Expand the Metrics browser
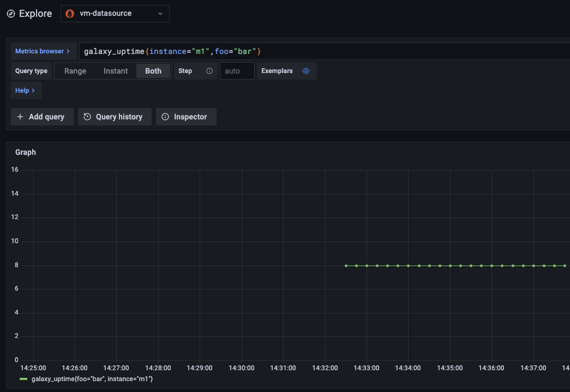This screenshot has width=570, height=392. (x=43, y=51)
